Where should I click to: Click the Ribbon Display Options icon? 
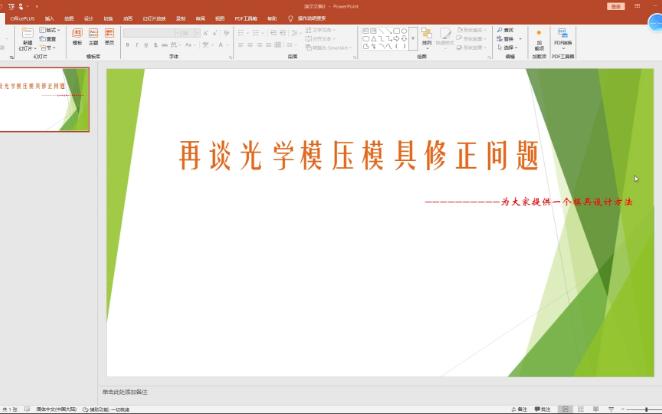[638, 6]
